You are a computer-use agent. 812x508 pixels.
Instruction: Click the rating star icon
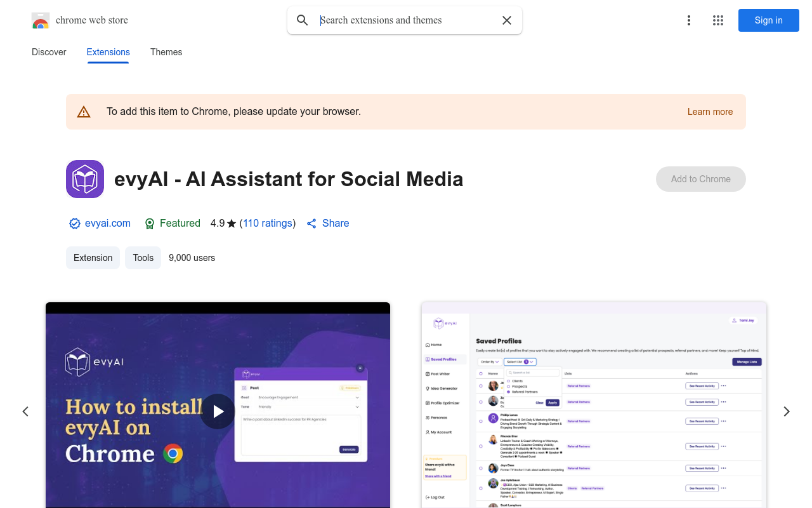pyautogui.click(x=232, y=224)
